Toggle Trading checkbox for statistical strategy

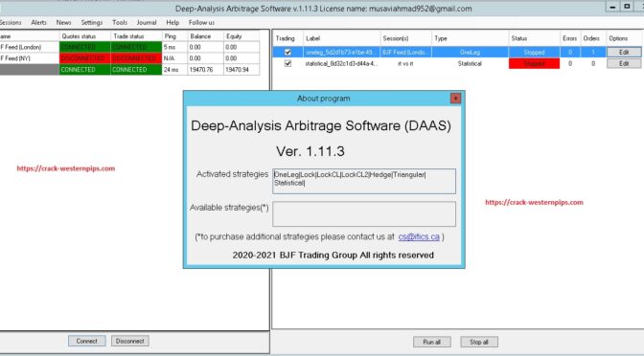coord(287,63)
